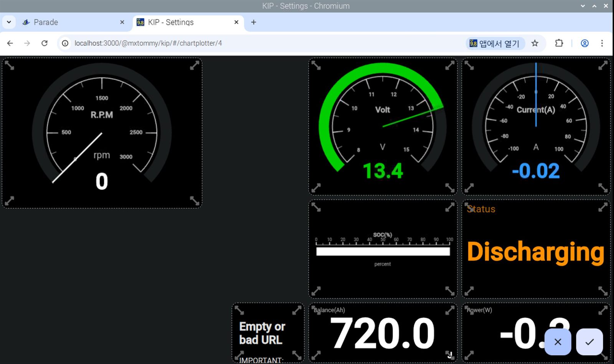
Task: Click the SOC percent bar gauge
Action: 383,251
